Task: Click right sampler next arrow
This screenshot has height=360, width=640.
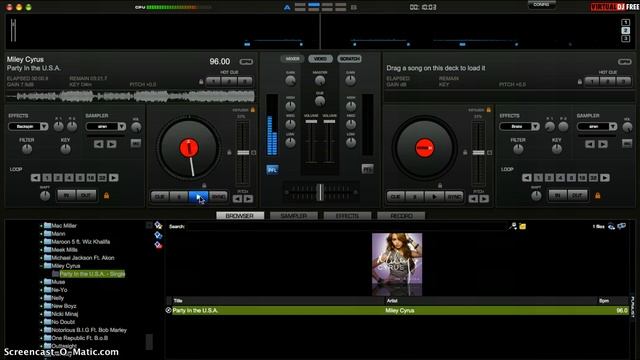Action: [x=603, y=144]
